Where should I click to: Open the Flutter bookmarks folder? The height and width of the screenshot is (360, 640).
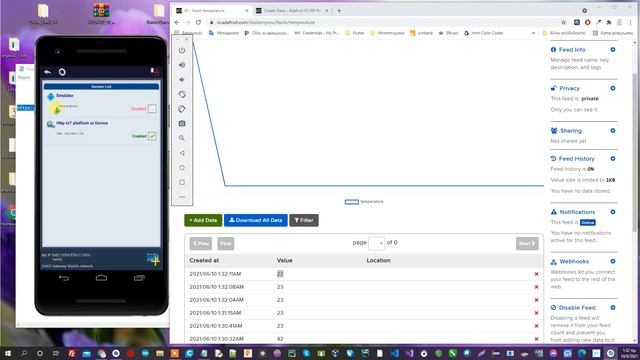(355, 33)
